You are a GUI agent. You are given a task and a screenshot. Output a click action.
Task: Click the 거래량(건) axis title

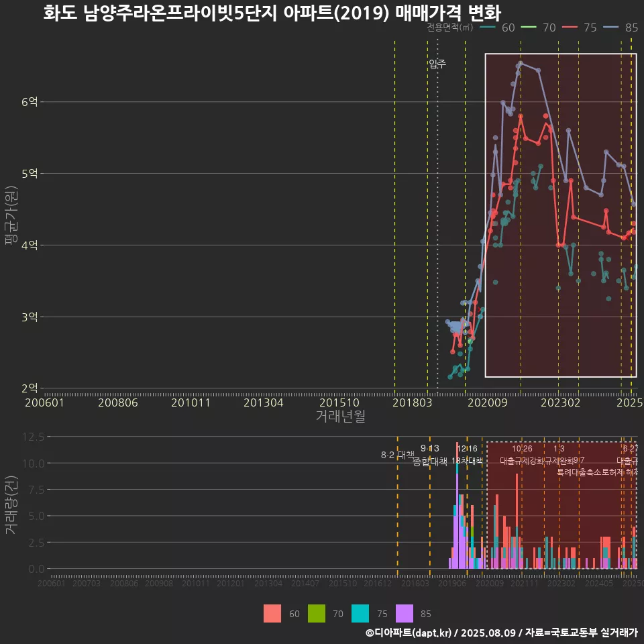[x=11, y=505]
